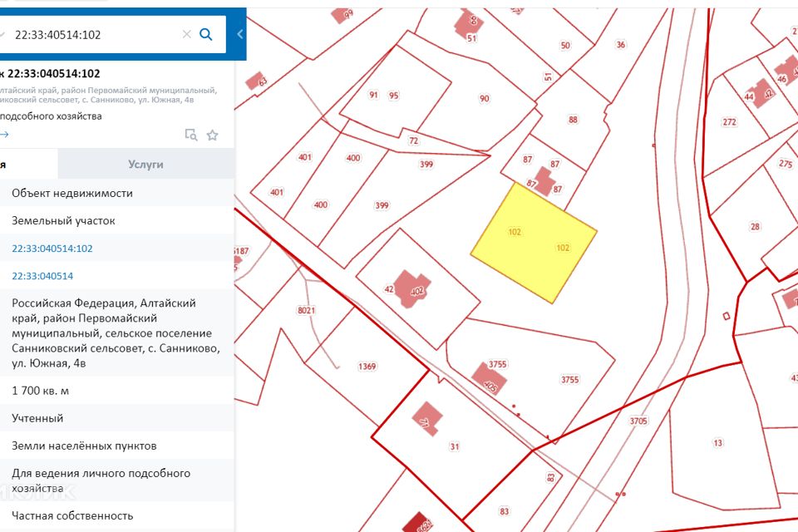The image size is (798, 532).
Task: Click parcel labeled 36
Action: tap(620, 44)
